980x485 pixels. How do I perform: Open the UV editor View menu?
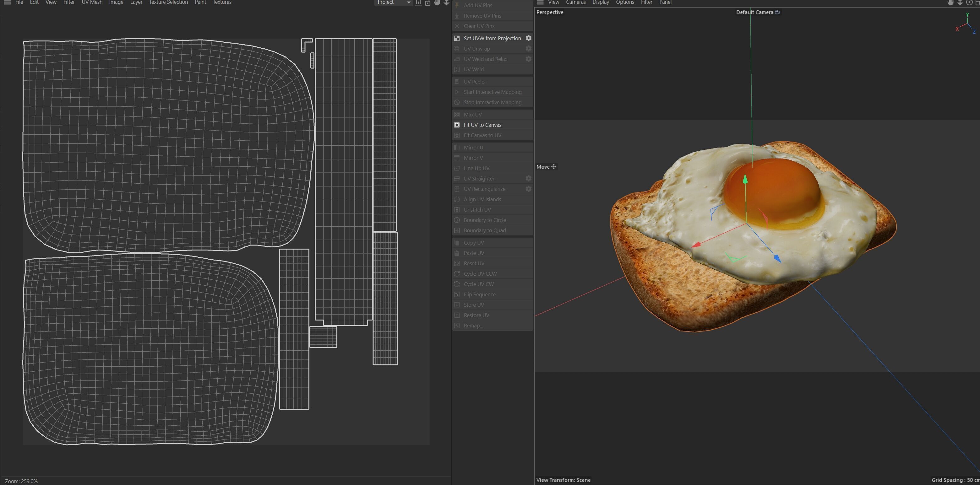51,2
